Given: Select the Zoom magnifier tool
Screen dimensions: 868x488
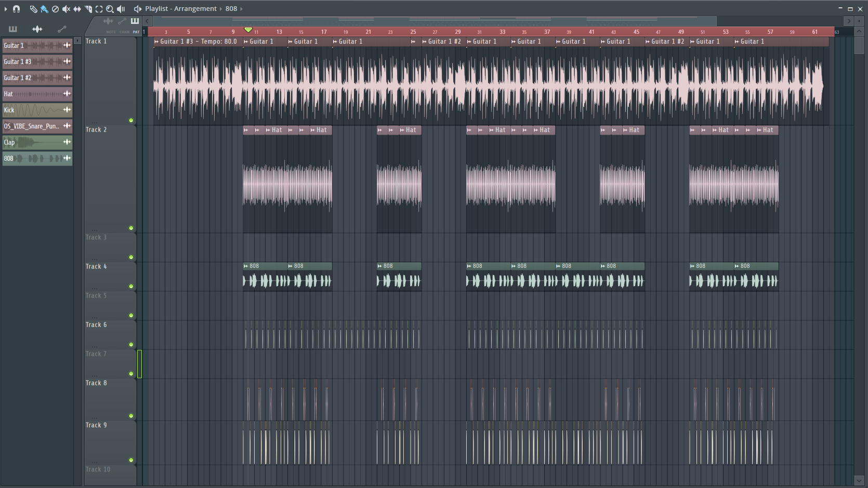Looking at the screenshot, I should click(x=110, y=9).
